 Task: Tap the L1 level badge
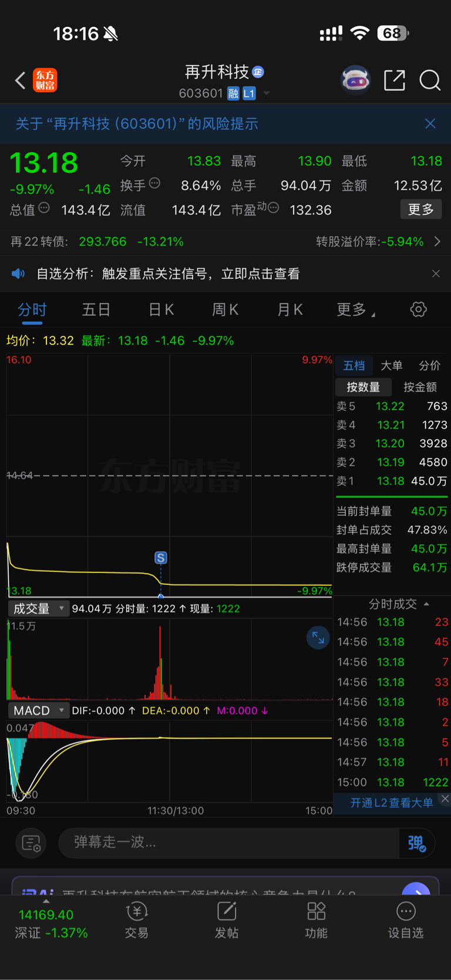(x=249, y=93)
